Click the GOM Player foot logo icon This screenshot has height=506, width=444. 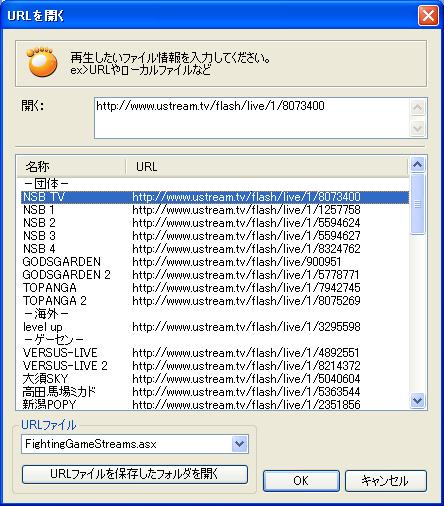tap(42, 62)
